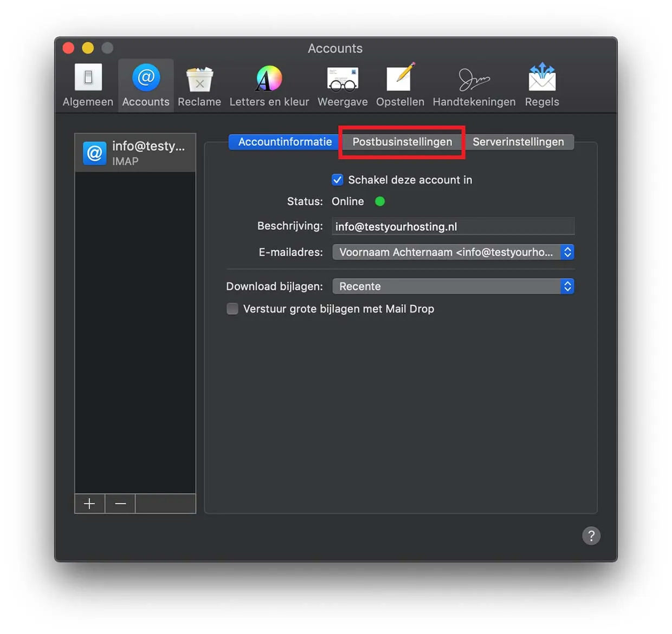672x634 pixels.
Task: Open Reclame junk mail settings
Action: click(x=199, y=85)
